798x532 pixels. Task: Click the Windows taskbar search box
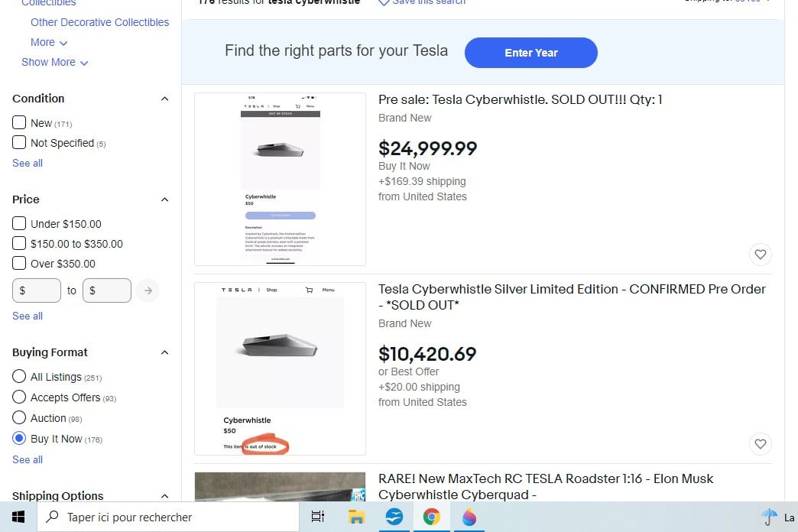pos(168,517)
